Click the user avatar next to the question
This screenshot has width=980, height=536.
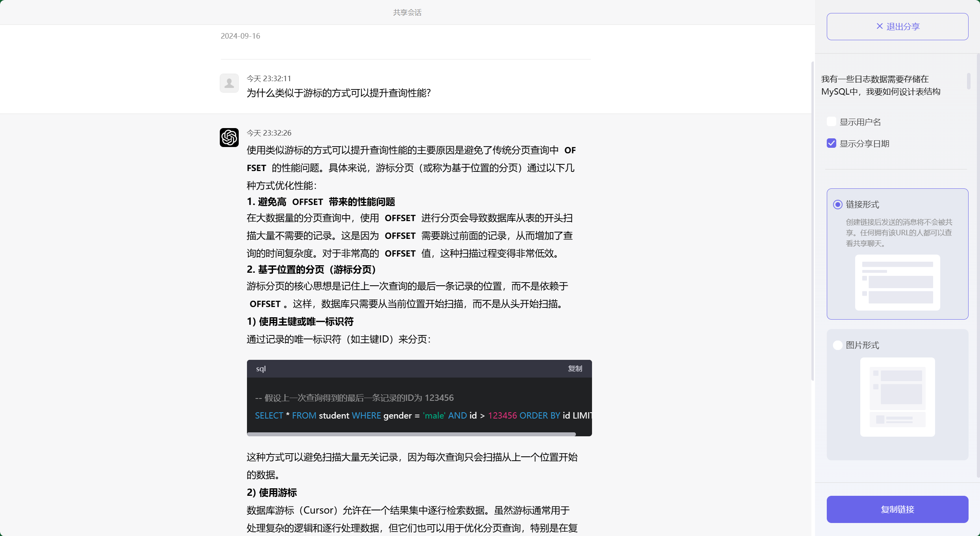point(229,83)
